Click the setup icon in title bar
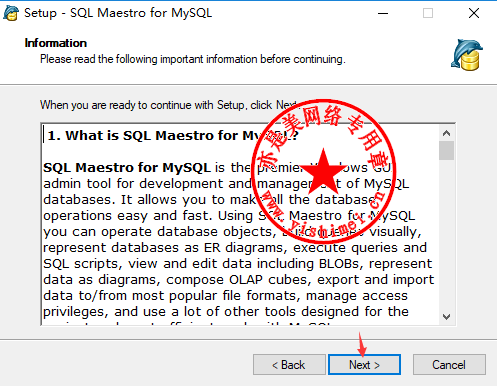Viewport: 497px width, 386px height. 11,13
